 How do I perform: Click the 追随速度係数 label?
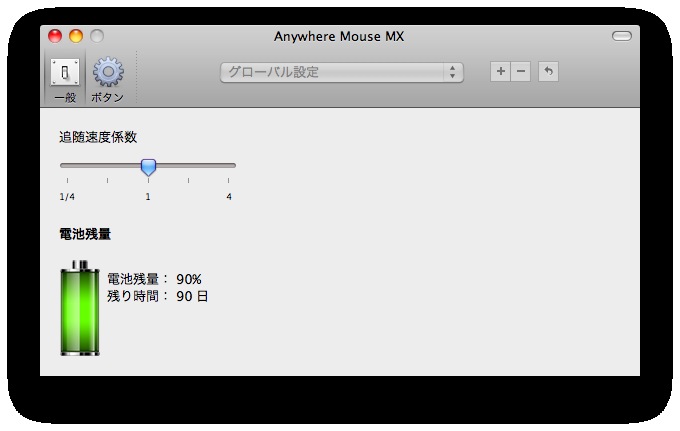(x=97, y=137)
